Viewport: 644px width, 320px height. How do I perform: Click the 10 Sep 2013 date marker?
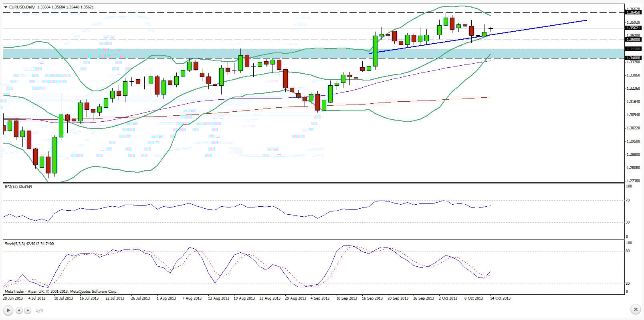point(346,298)
